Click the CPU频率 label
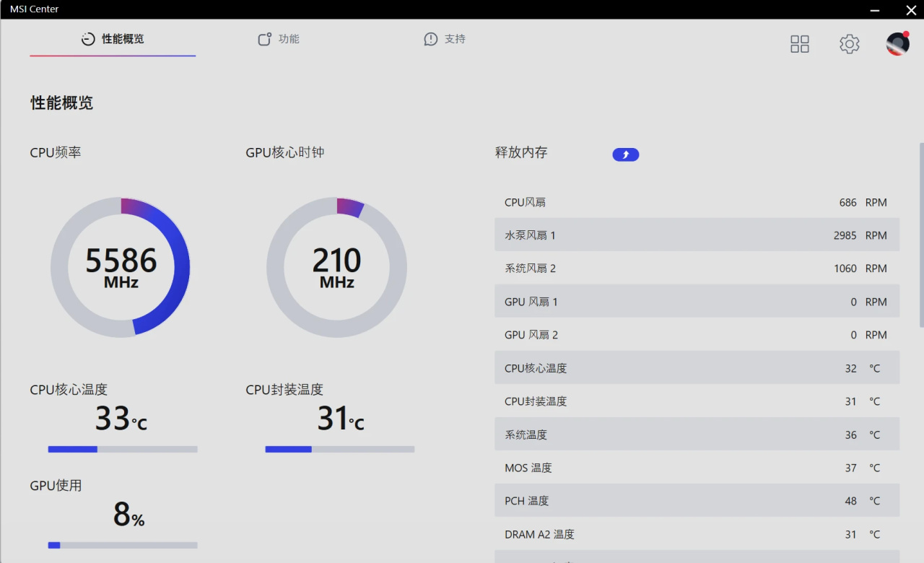The height and width of the screenshot is (563, 924). [x=56, y=152]
